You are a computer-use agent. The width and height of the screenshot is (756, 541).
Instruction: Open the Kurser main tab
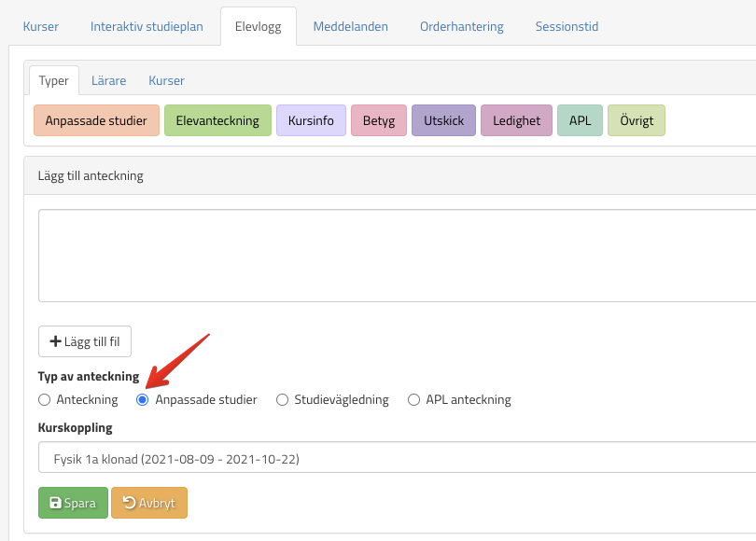(x=40, y=26)
